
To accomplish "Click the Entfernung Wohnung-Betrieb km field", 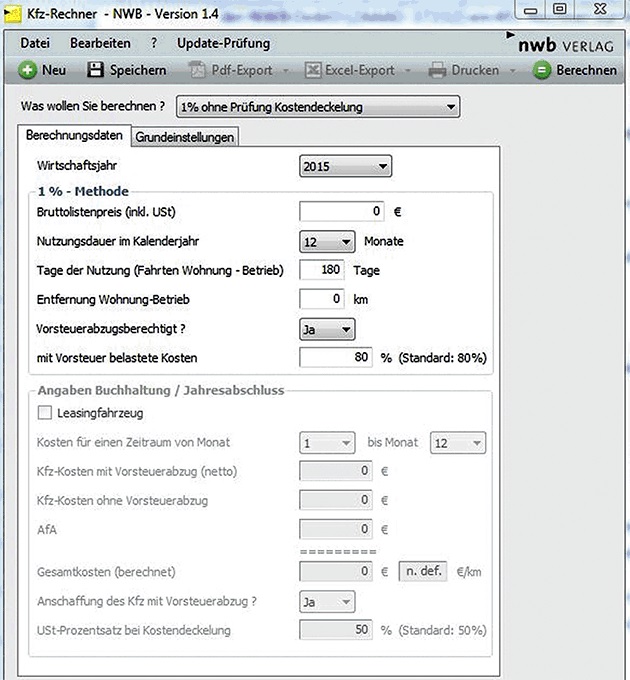I will point(322,299).
